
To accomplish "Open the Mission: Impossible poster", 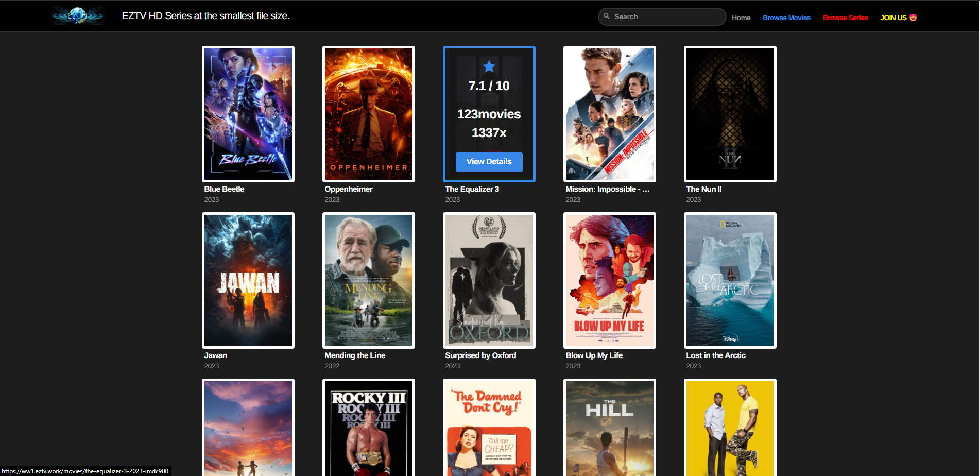I will [610, 114].
